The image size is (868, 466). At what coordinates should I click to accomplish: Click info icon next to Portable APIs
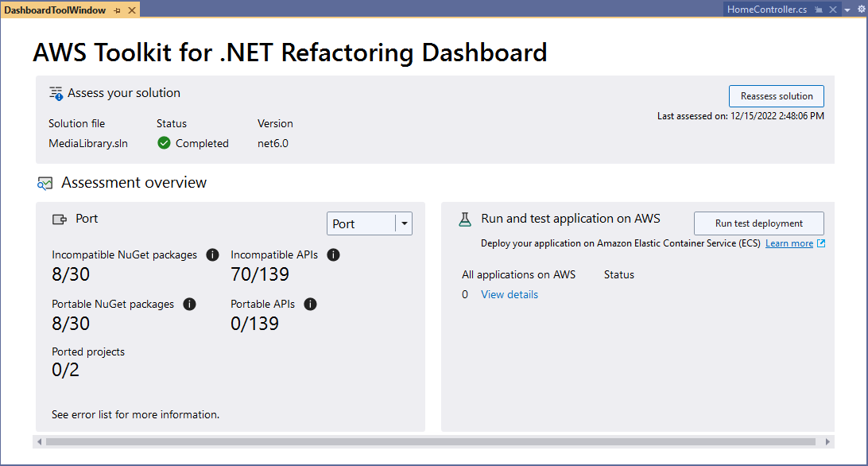pyautogui.click(x=311, y=305)
